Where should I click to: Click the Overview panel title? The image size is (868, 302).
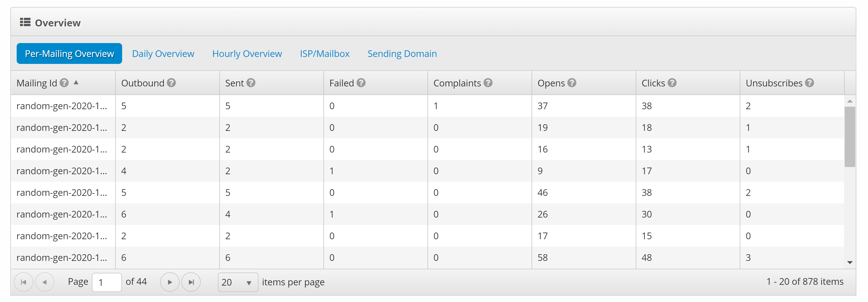pos(58,23)
